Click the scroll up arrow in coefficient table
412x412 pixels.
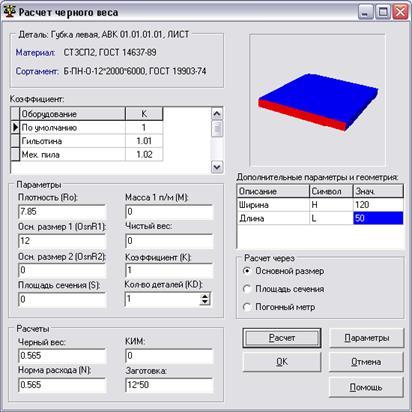(217, 114)
